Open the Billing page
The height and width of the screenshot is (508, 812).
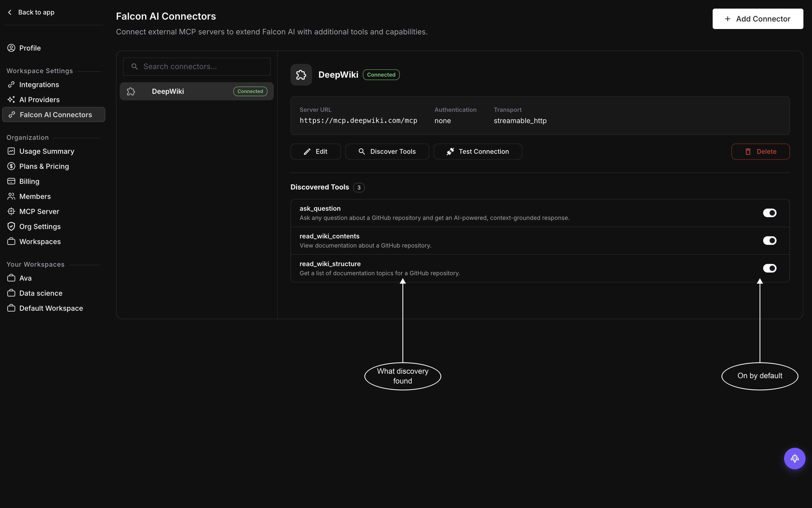(54, 181)
